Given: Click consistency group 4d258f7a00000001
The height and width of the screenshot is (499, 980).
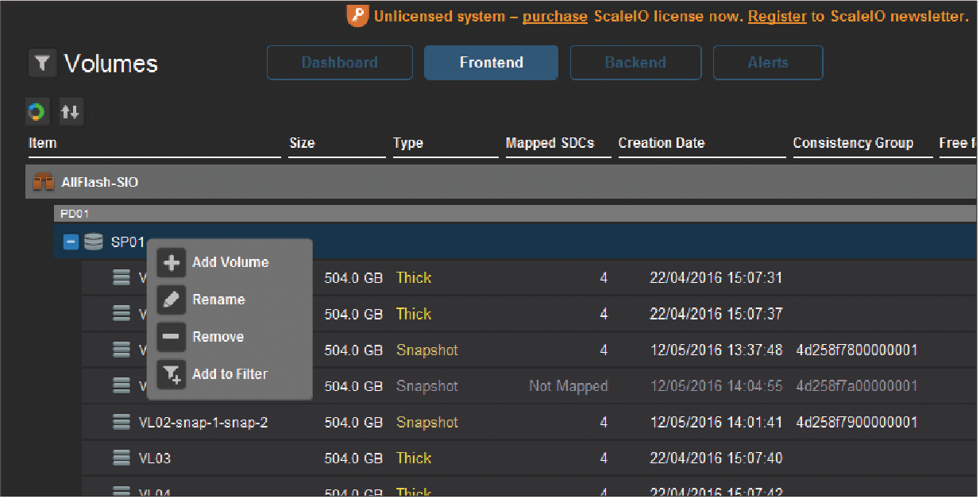Looking at the screenshot, I should pos(857,386).
